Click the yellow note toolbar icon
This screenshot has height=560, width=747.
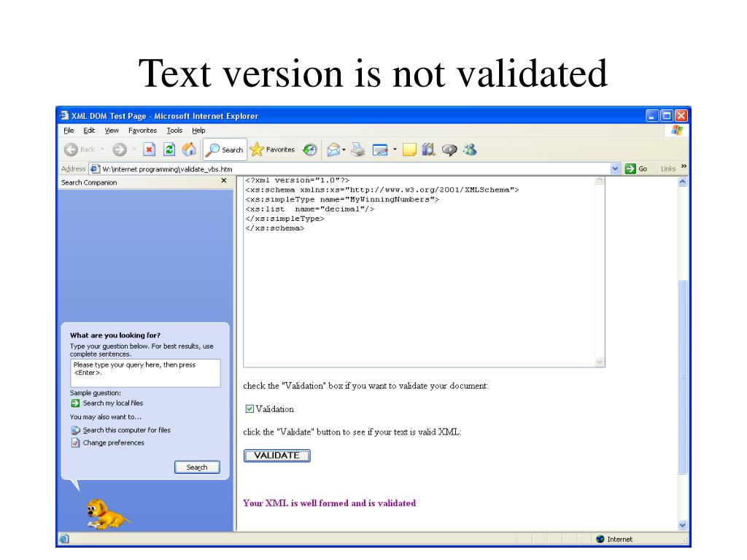409,149
